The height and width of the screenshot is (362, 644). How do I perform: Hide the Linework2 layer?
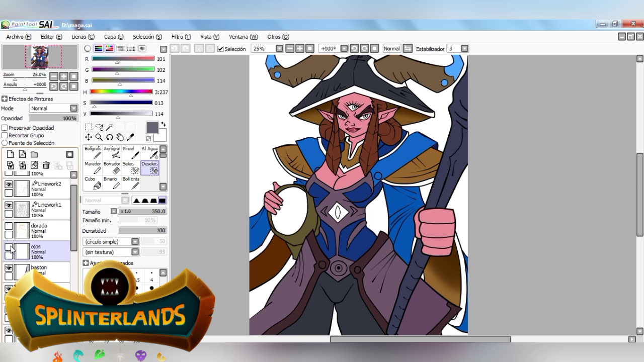(x=9, y=185)
